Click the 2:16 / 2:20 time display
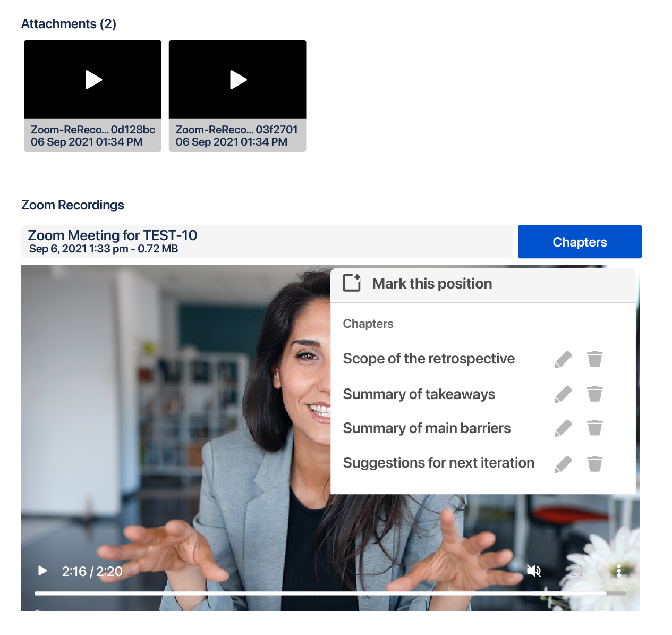The width and height of the screenshot is (672, 635). click(x=92, y=571)
